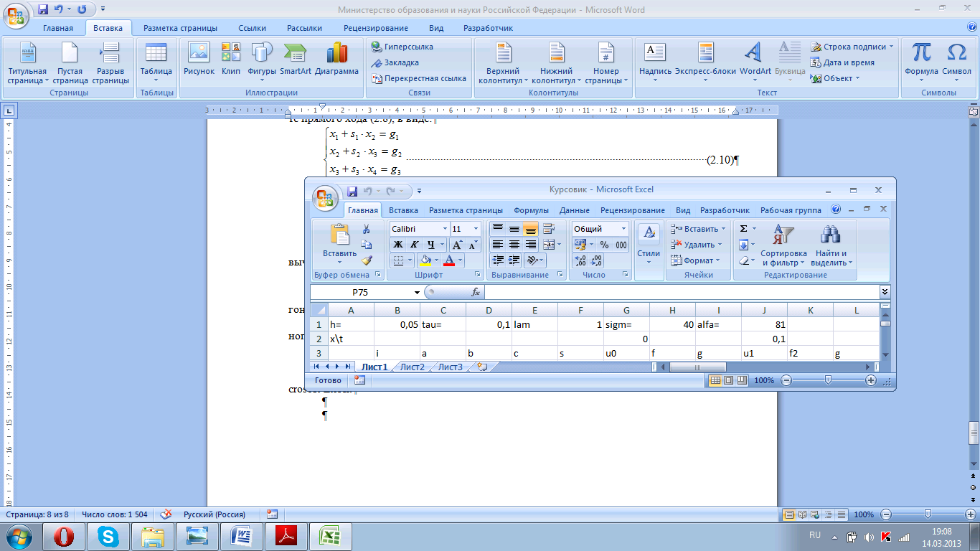The width and height of the screenshot is (980, 551).
Task: Insert a chart with Диаграмма
Action: pyautogui.click(x=336, y=59)
